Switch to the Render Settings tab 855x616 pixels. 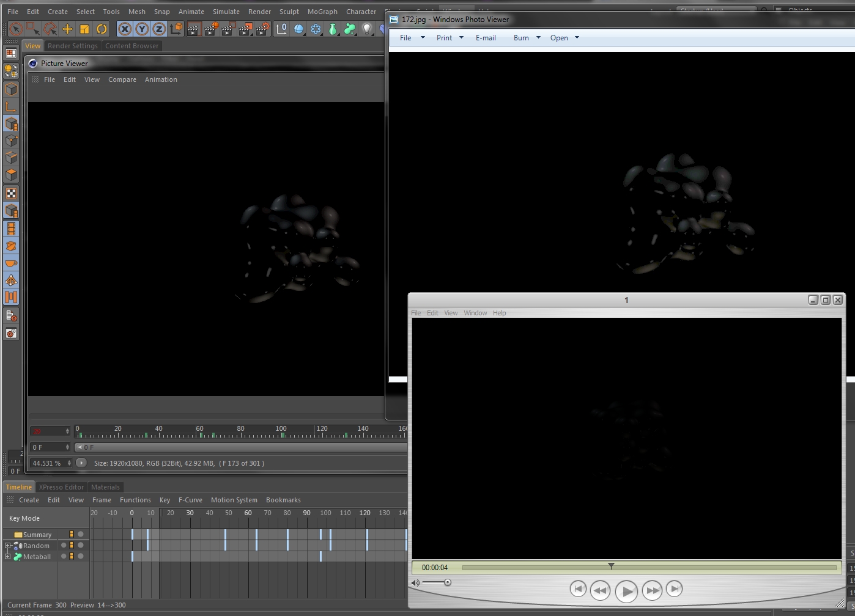tap(72, 46)
